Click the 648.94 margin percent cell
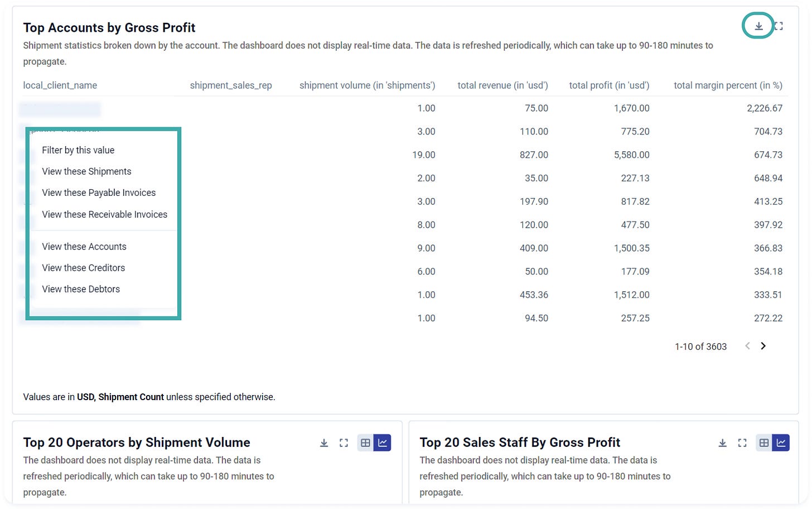Image resolution: width=812 pixels, height=510 pixels. coord(768,178)
